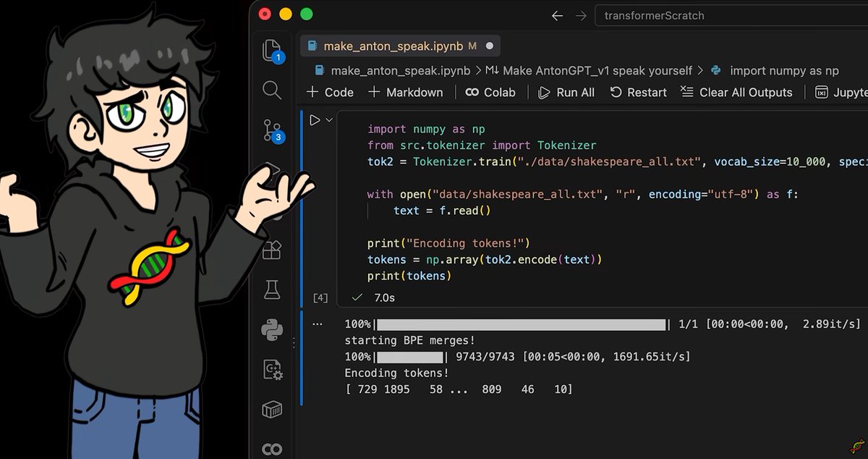Screen dimensions: 868x459
Task: Click the file-with-gear icon in the activity bar
Action: pyautogui.click(x=273, y=370)
